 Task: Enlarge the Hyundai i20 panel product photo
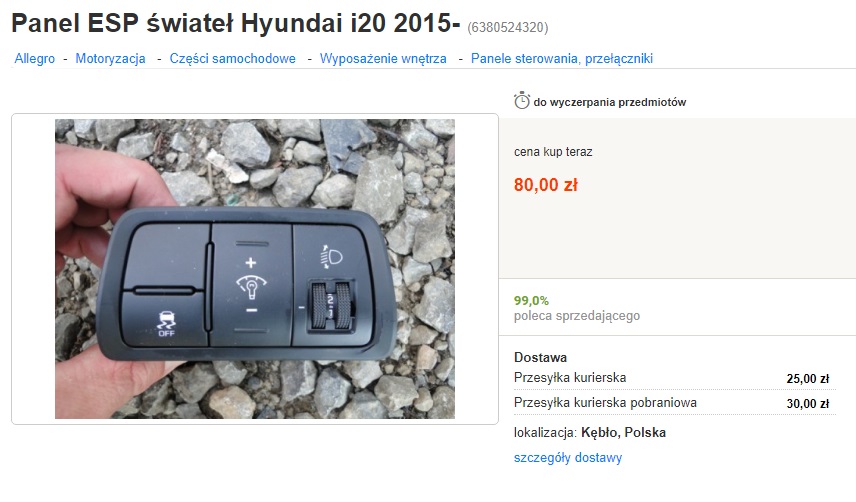[x=255, y=269]
